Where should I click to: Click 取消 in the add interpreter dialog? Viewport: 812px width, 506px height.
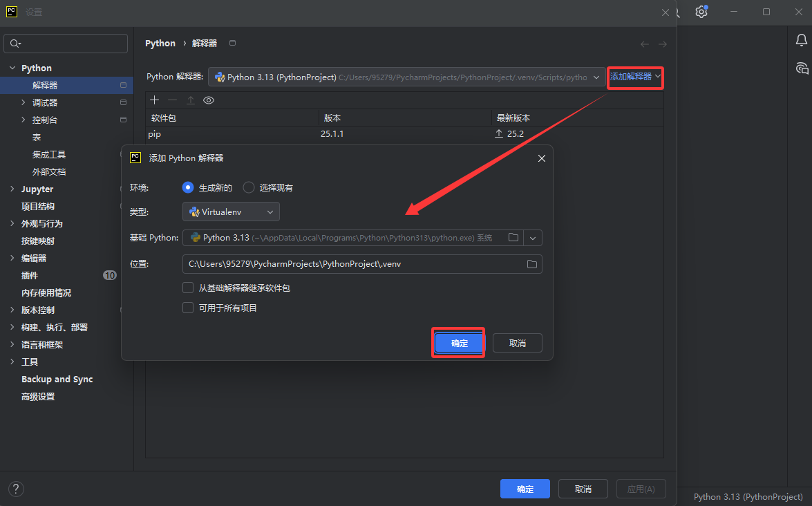[518, 343]
